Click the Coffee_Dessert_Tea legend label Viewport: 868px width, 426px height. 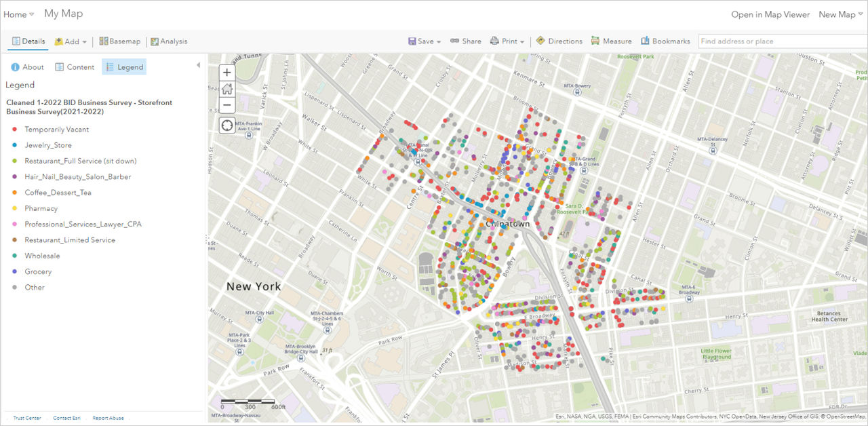58,193
